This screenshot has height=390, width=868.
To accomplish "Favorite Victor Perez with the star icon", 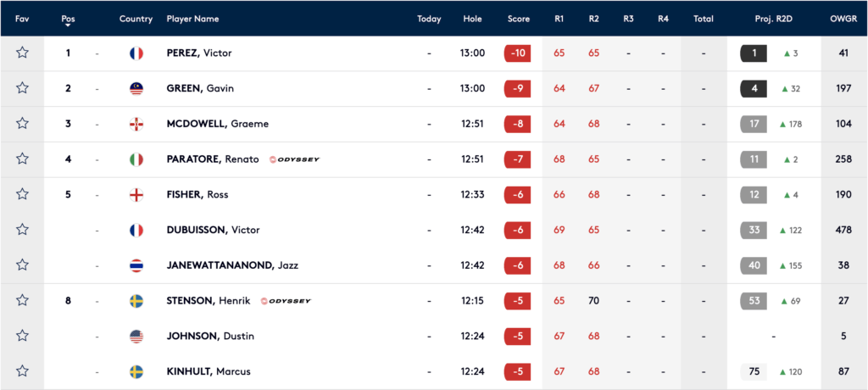I will 22,53.
